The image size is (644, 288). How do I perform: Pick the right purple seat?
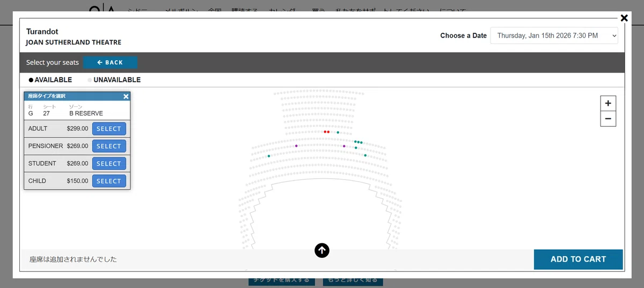tap(344, 146)
